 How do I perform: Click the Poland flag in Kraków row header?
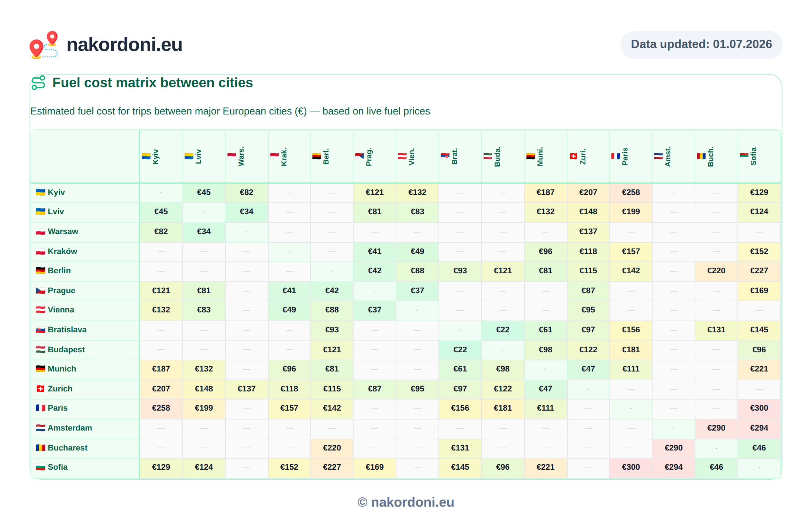(40, 251)
